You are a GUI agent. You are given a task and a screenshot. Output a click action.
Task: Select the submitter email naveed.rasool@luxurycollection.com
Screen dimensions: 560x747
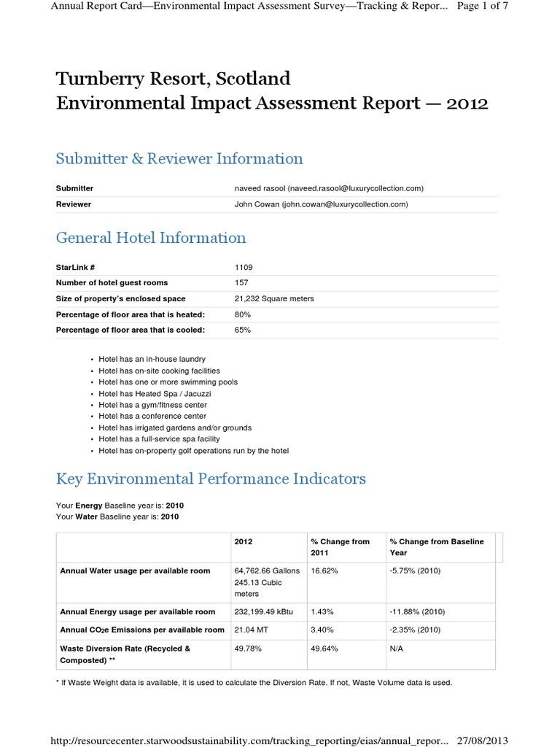click(355, 188)
